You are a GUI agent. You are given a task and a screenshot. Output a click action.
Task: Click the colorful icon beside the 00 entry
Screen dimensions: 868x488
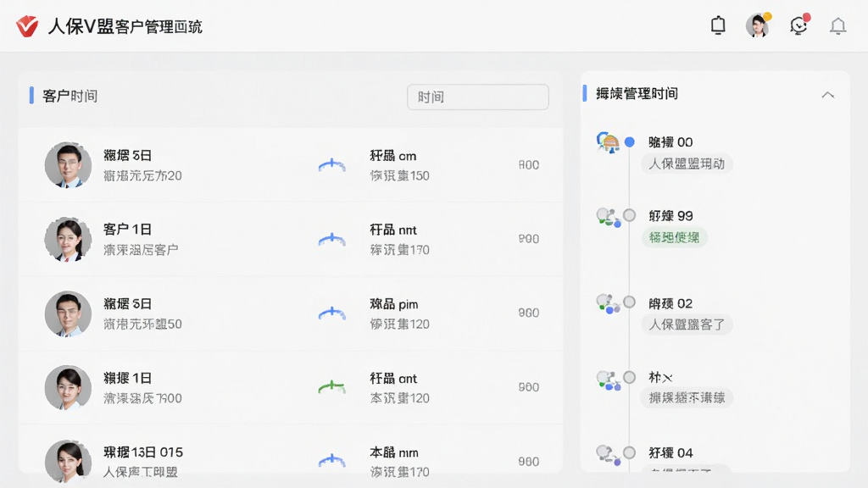tap(608, 142)
